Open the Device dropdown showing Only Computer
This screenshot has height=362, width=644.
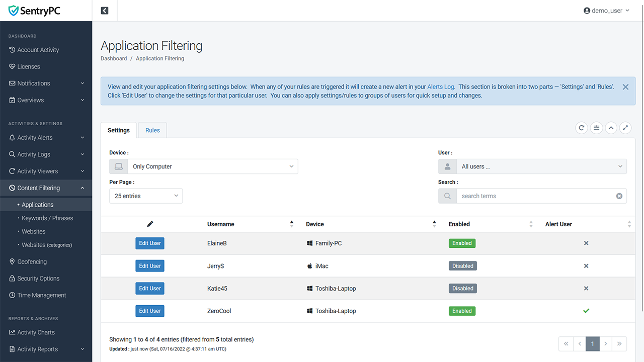tap(204, 166)
